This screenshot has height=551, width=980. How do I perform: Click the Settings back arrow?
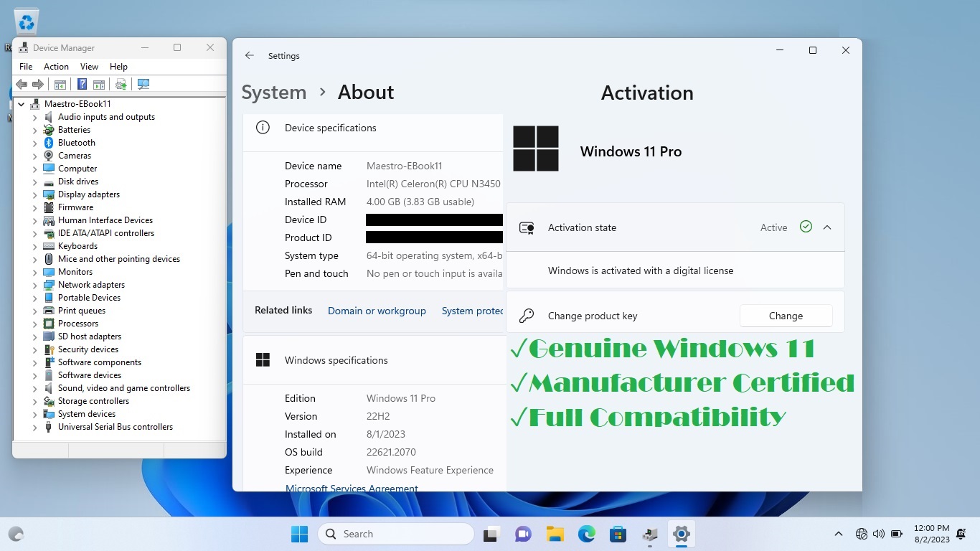click(x=249, y=55)
